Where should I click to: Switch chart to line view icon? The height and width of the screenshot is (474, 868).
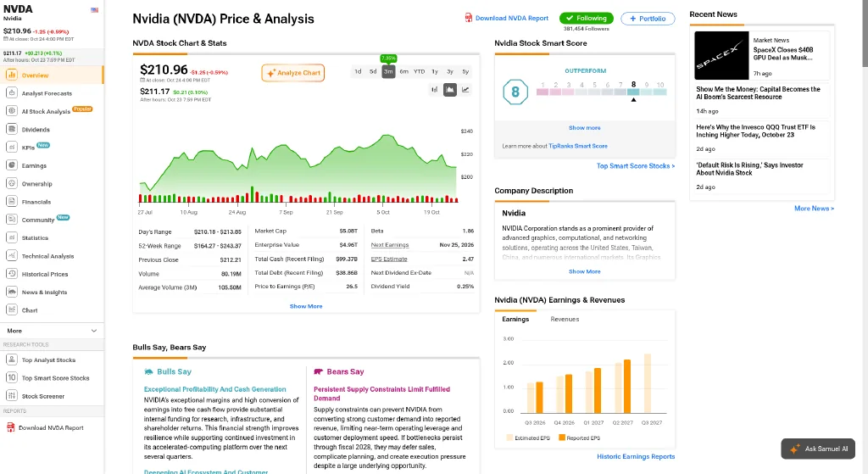(465, 90)
